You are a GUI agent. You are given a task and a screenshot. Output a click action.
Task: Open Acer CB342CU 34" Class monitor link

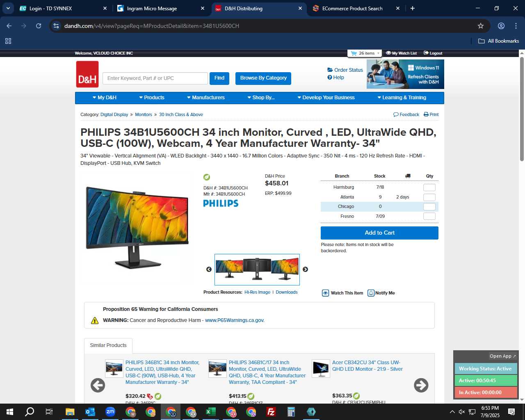point(367,366)
